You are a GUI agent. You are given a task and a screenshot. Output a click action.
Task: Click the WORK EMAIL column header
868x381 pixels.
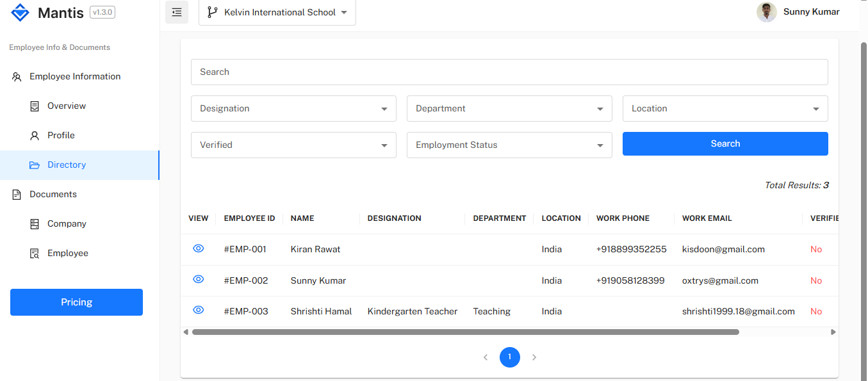pyautogui.click(x=707, y=218)
